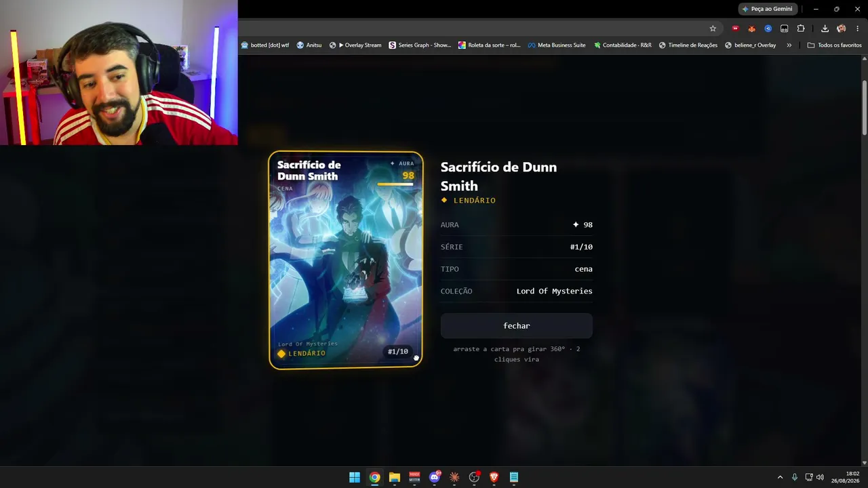The width and height of the screenshot is (868, 488).
Task: Show hidden system tray icons
Action: (x=780, y=477)
